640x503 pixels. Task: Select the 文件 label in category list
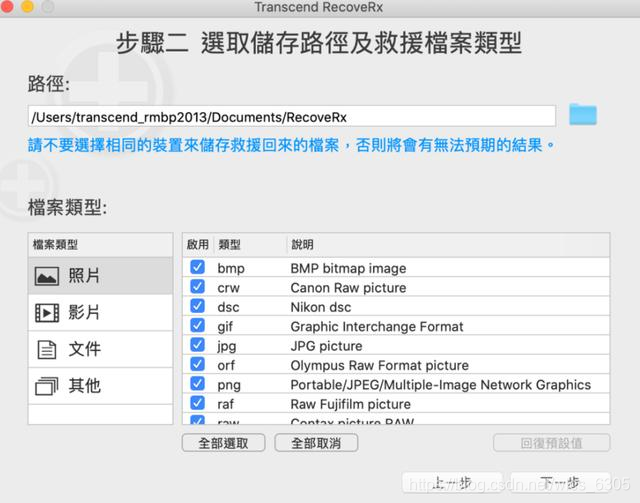[x=84, y=349]
